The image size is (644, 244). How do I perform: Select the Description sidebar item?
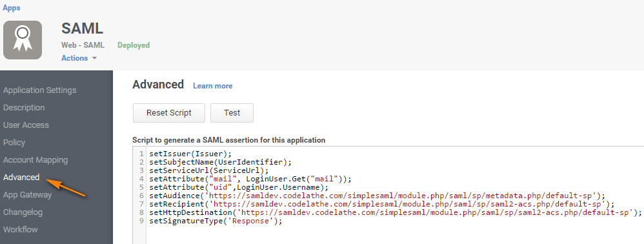pyautogui.click(x=24, y=108)
